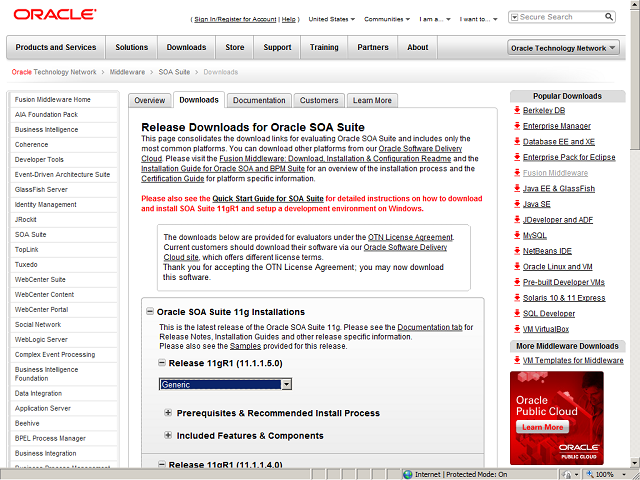Expand Prerequisites & Recommended Install Process
The width and height of the screenshot is (640, 480).
pyautogui.click(x=168, y=413)
